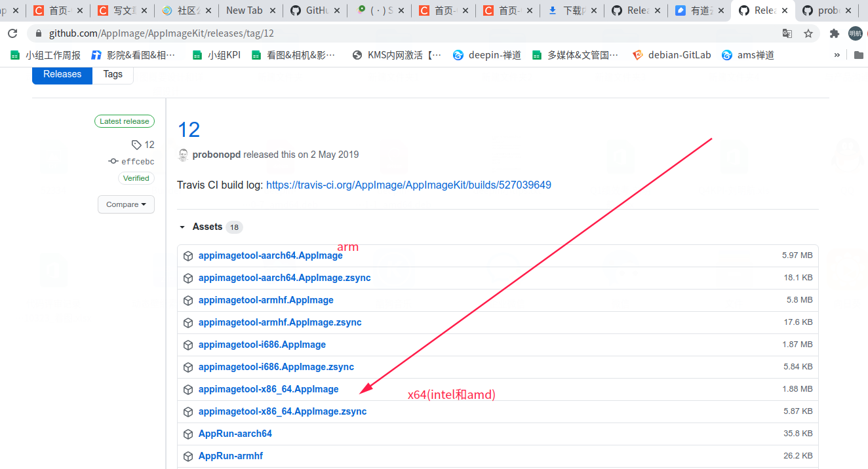Click the 1.88 MB file size
This screenshot has height=469, width=868.
coord(797,389)
